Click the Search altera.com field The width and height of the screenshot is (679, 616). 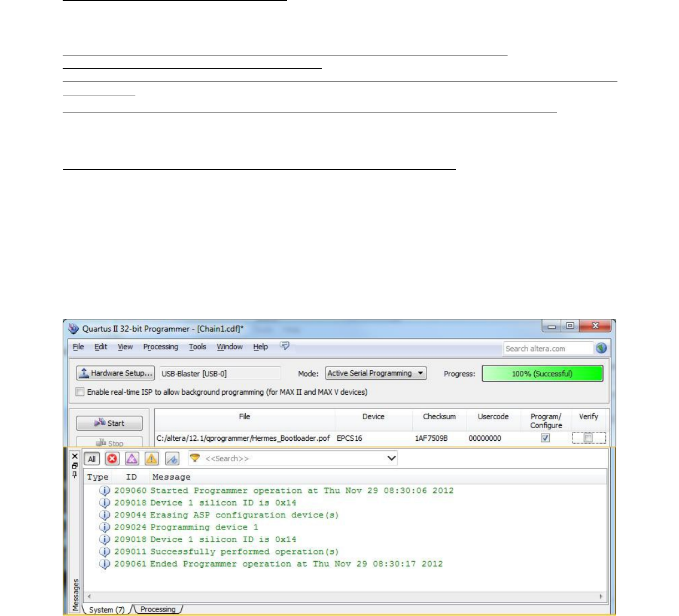click(548, 348)
